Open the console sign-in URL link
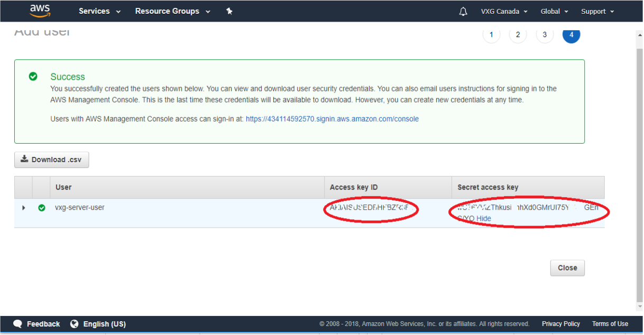 (332, 119)
